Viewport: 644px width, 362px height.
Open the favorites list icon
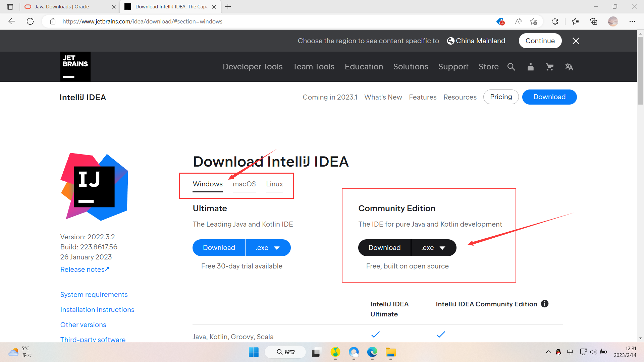tap(575, 21)
